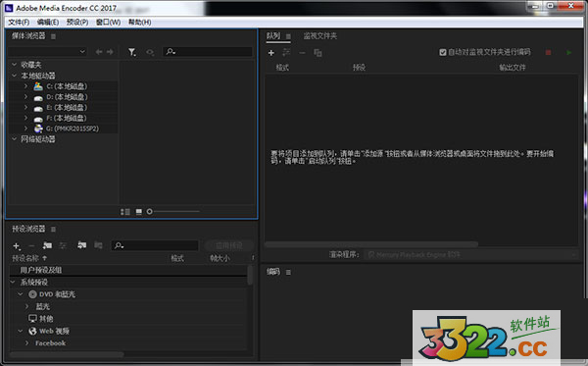Collapse the DVD 和蓝光 group
Image resolution: width=588 pixels, height=366 pixels.
(21, 294)
